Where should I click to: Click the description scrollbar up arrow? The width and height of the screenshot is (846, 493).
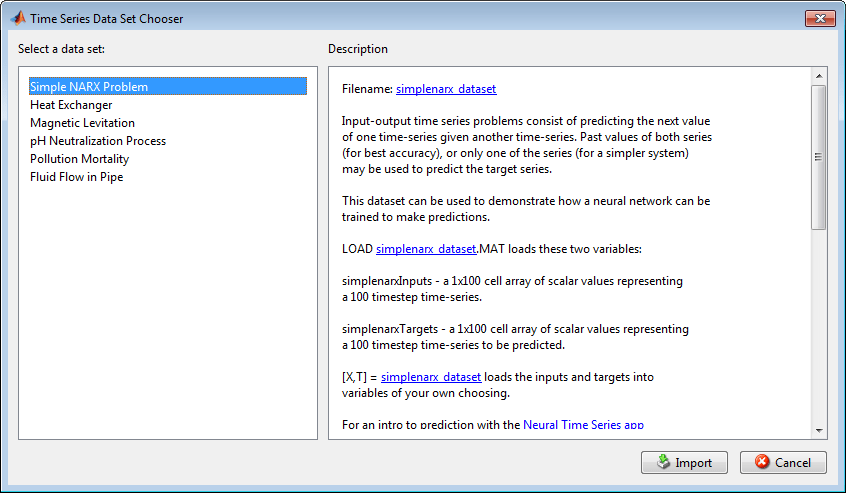[819, 76]
